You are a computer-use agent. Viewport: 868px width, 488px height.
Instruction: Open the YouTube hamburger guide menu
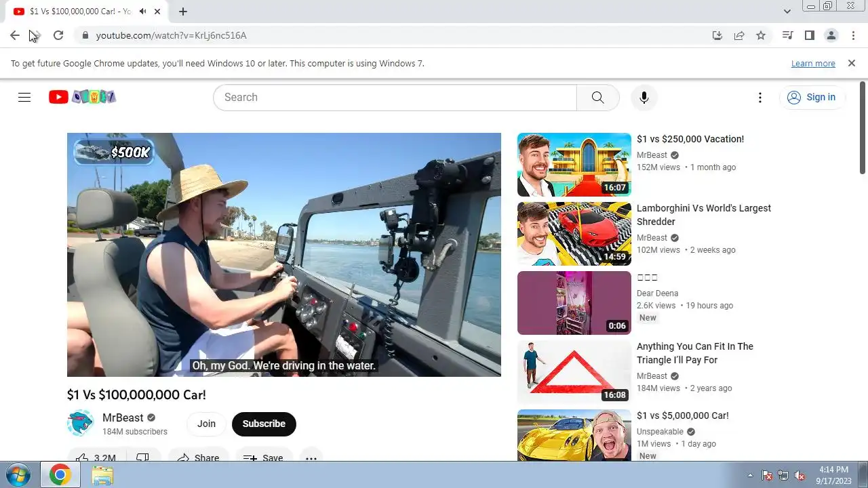pyautogui.click(x=24, y=97)
